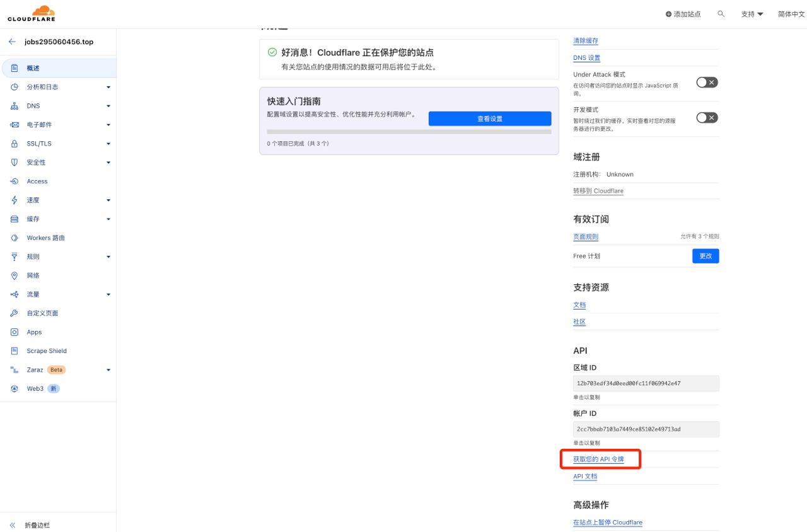Expand 分析和日志 submenu arrow
Screen dimensions: 807x532
coord(108,87)
